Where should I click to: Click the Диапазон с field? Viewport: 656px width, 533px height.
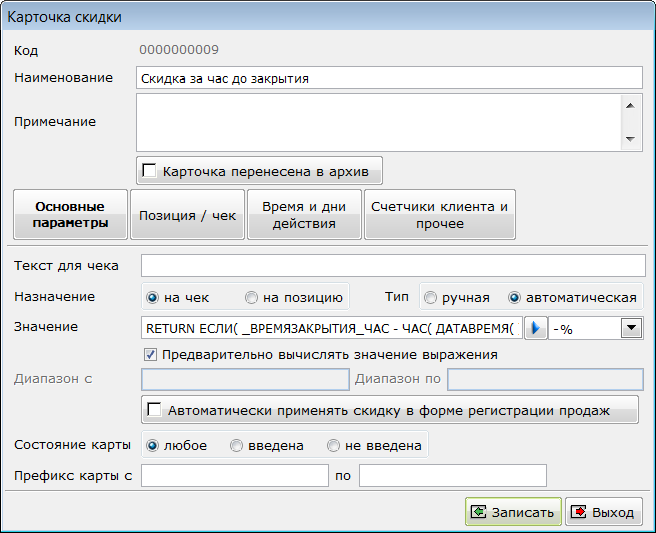[245, 379]
